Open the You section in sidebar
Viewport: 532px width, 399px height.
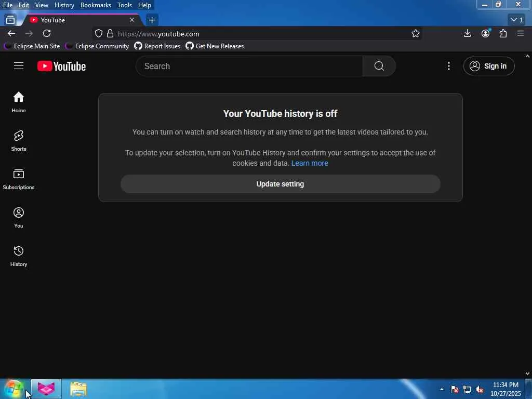[19, 218]
